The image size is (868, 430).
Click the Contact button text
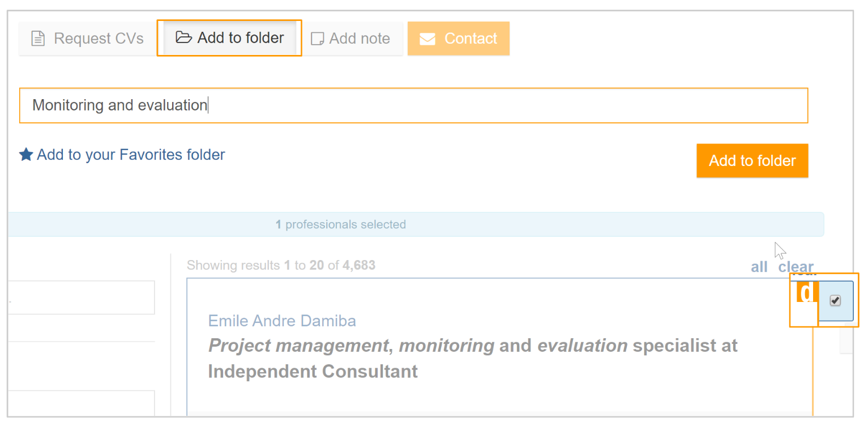[x=471, y=39]
